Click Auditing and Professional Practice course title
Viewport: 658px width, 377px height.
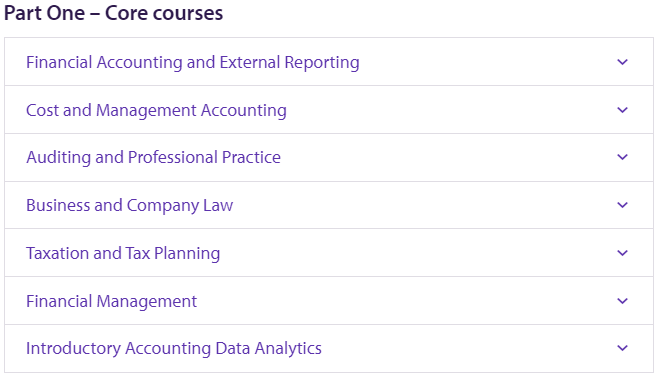tap(153, 157)
